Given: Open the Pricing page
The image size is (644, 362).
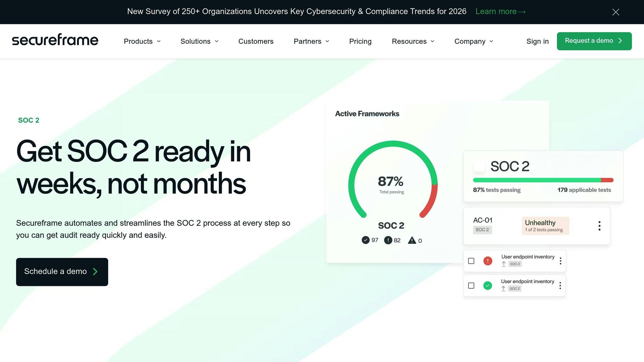Looking at the screenshot, I should point(360,41).
